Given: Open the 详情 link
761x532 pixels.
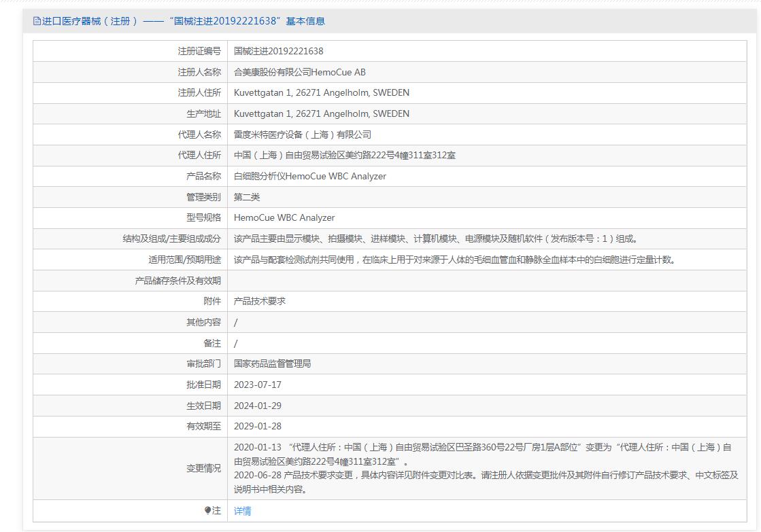Looking at the screenshot, I should coord(243,511).
